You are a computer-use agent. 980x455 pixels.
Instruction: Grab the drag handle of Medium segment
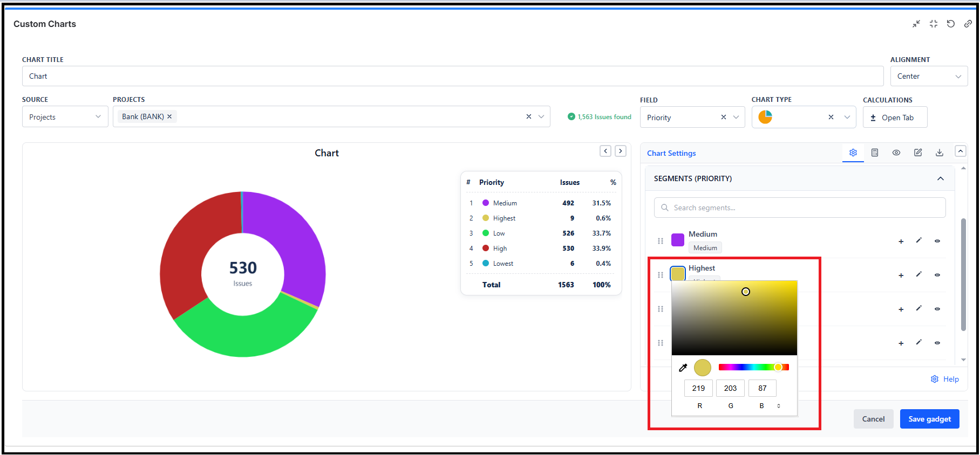tap(661, 241)
